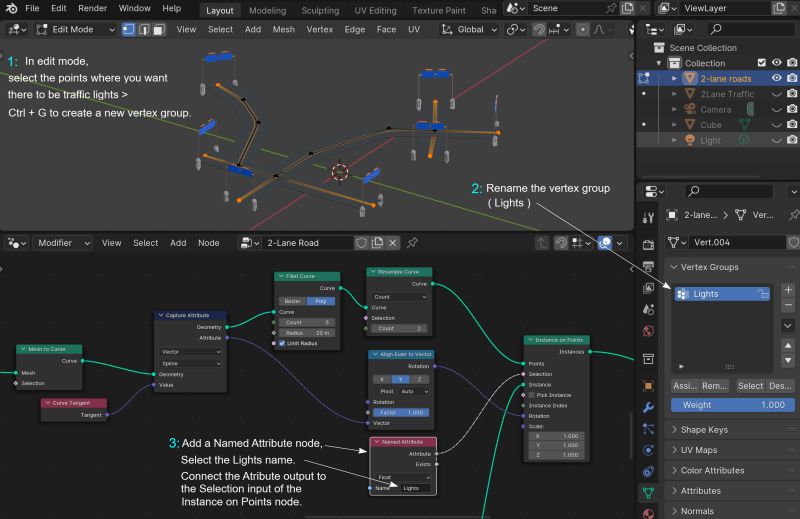Open the Edit Mode dropdown

pyautogui.click(x=76, y=30)
